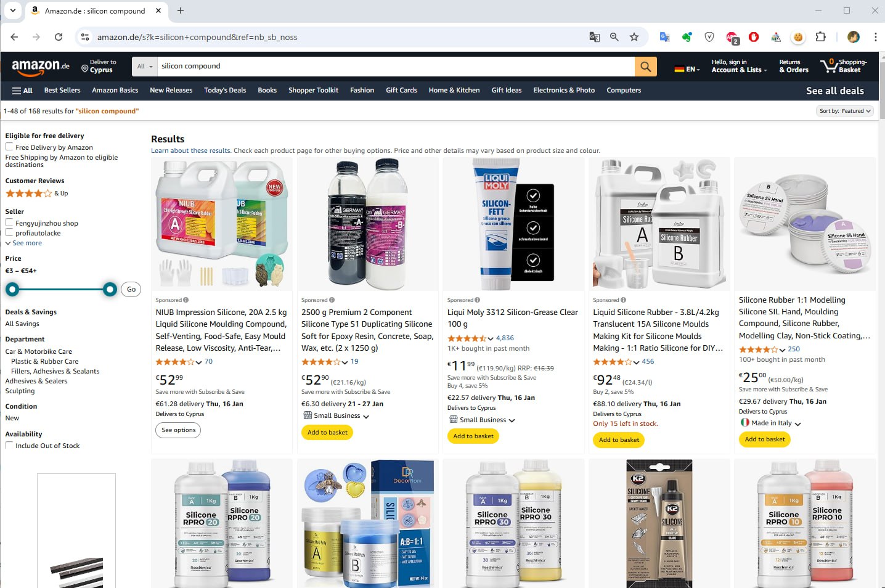Enable Free Delivery by Amazon checkbox

[9, 147]
